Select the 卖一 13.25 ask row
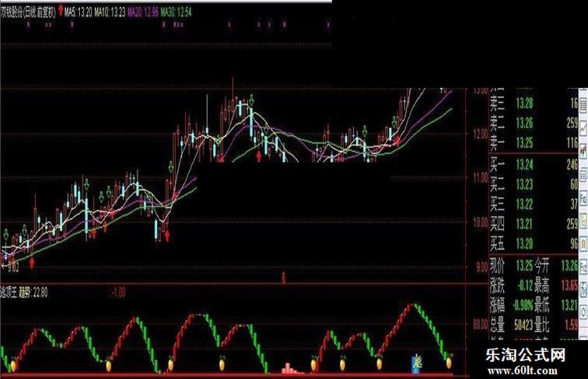Viewport: 588px width, 379px height. [x=533, y=143]
